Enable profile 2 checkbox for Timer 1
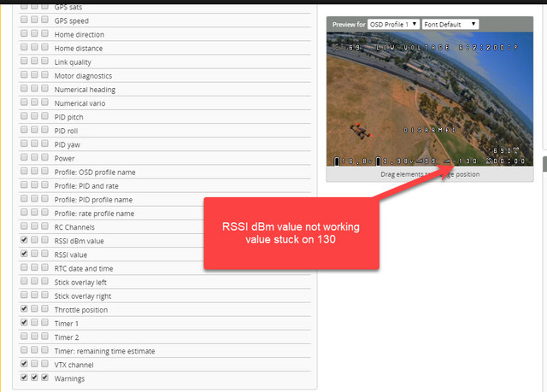The width and height of the screenshot is (547, 392). pyautogui.click(x=34, y=322)
